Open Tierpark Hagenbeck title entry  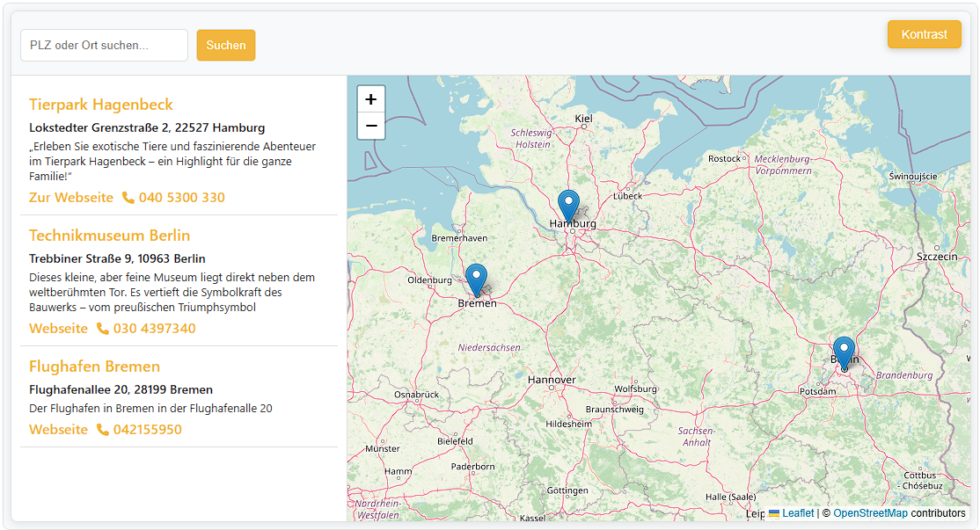(101, 105)
